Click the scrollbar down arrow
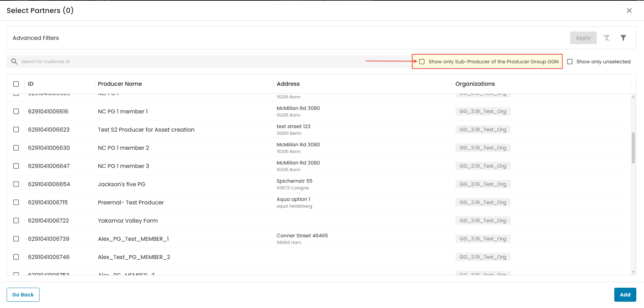Viewport: 644px width, 308px height. coord(633,272)
